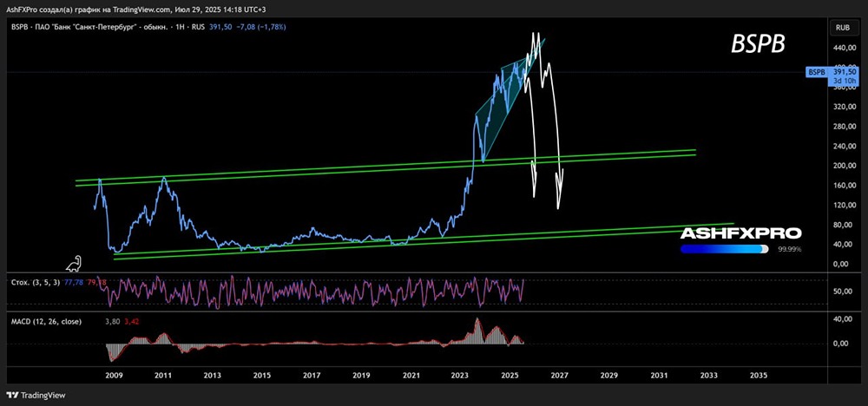
Task: Click the stochastic value 77,78
Action: [73, 282]
